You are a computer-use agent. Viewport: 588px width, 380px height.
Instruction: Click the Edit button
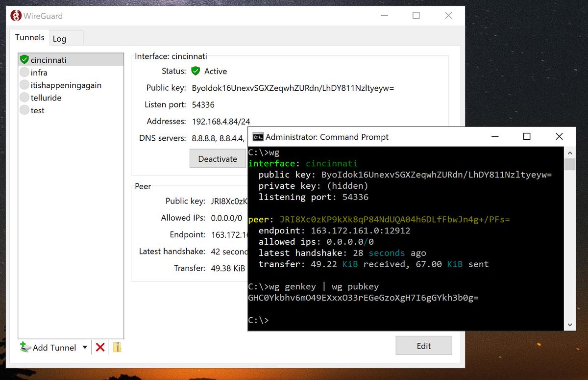[x=424, y=346]
